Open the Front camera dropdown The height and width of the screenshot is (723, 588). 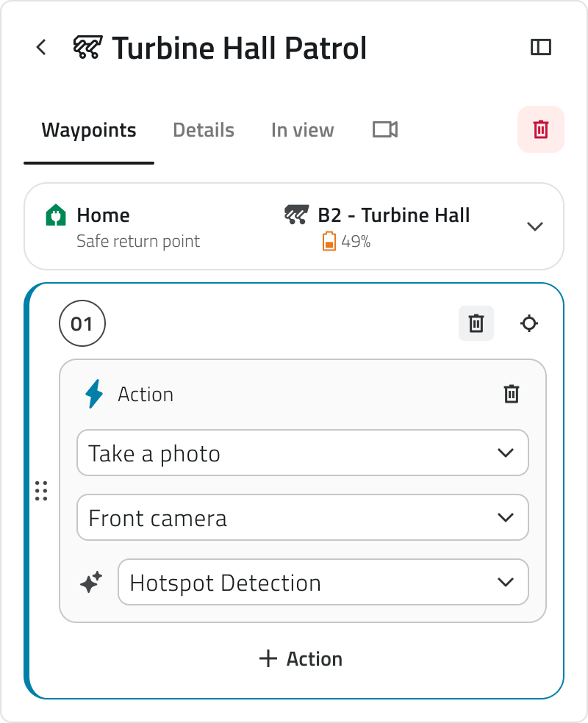[x=303, y=517]
